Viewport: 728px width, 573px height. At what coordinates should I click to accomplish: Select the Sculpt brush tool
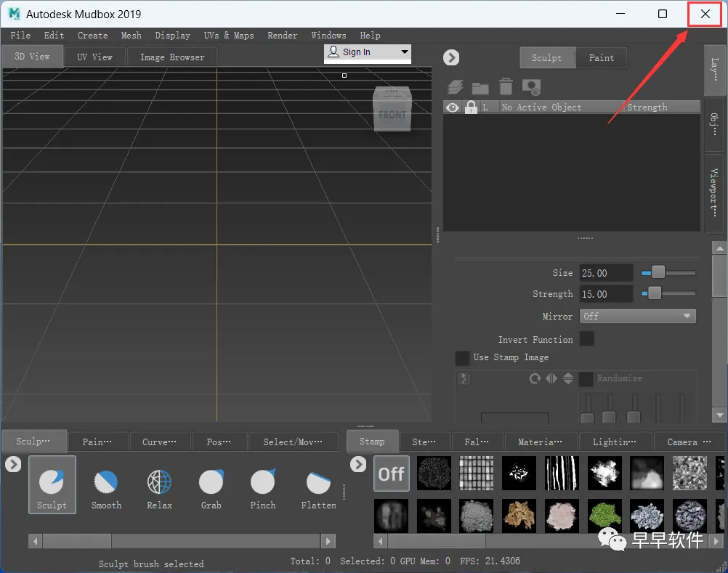[52, 484]
